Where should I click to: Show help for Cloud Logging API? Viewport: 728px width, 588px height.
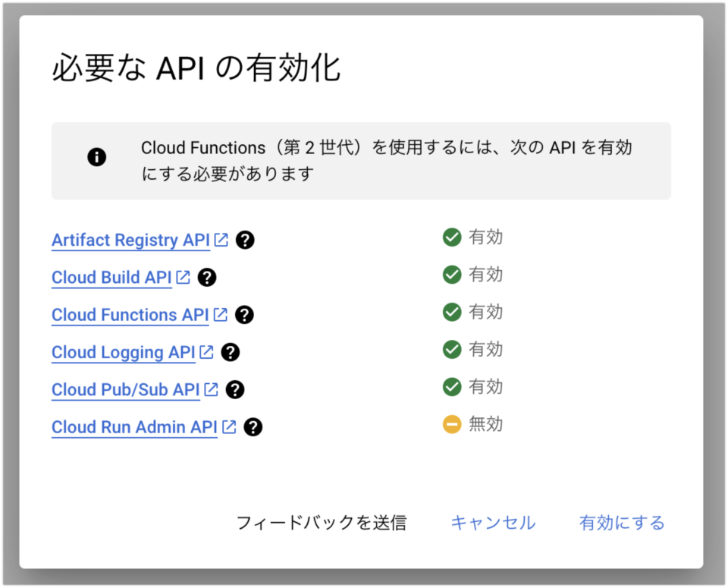pyautogui.click(x=231, y=353)
